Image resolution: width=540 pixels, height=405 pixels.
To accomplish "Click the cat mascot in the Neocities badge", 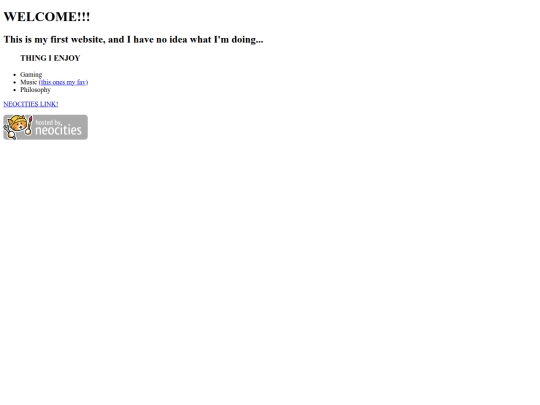I will (x=17, y=125).
